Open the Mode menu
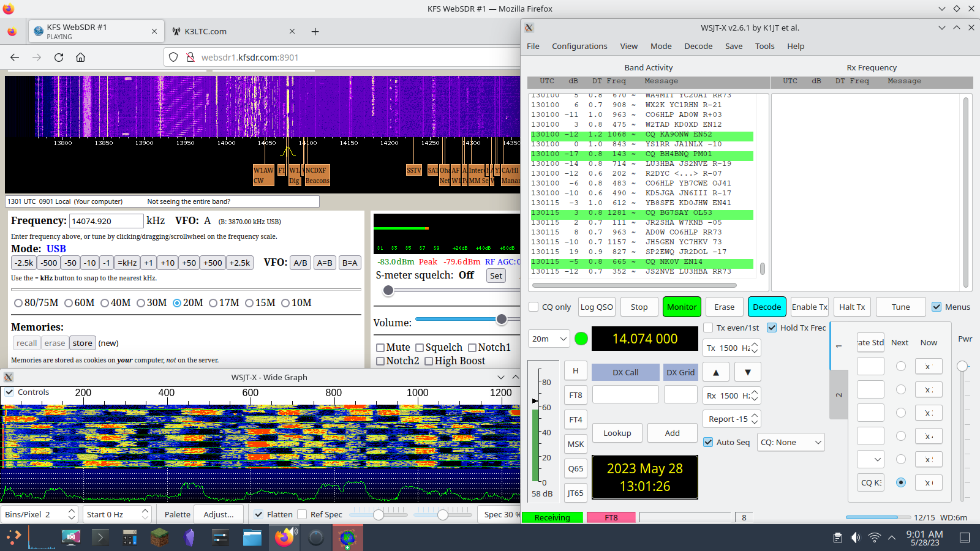The width and height of the screenshot is (980, 551). click(661, 46)
